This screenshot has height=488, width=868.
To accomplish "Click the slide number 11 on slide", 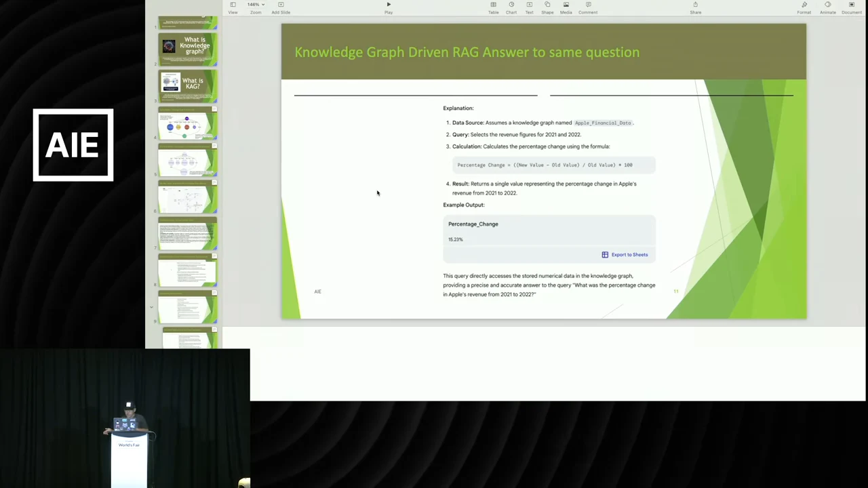I will coord(675,291).
